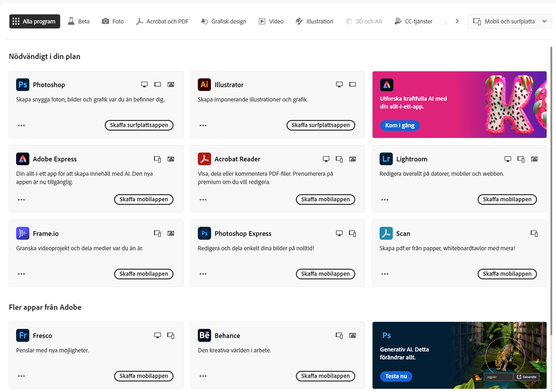Click the Scan app icon

click(x=386, y=233)
